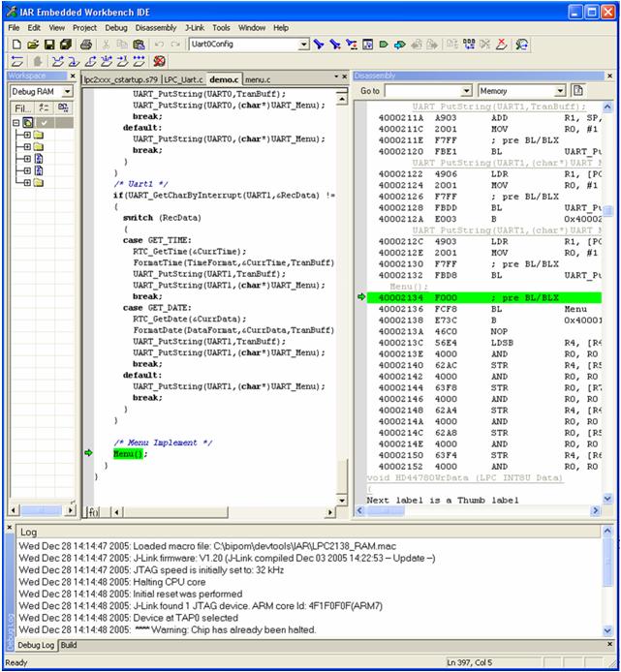Open the editor tab list dropdown arrow
This screenshot has height=672, width=621.
coord(336,76)
